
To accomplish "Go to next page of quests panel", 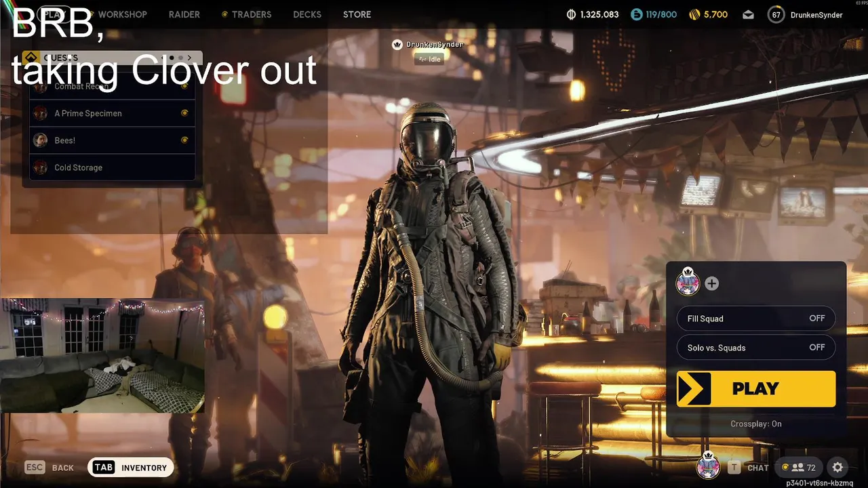I will click(x=189, y=58).
